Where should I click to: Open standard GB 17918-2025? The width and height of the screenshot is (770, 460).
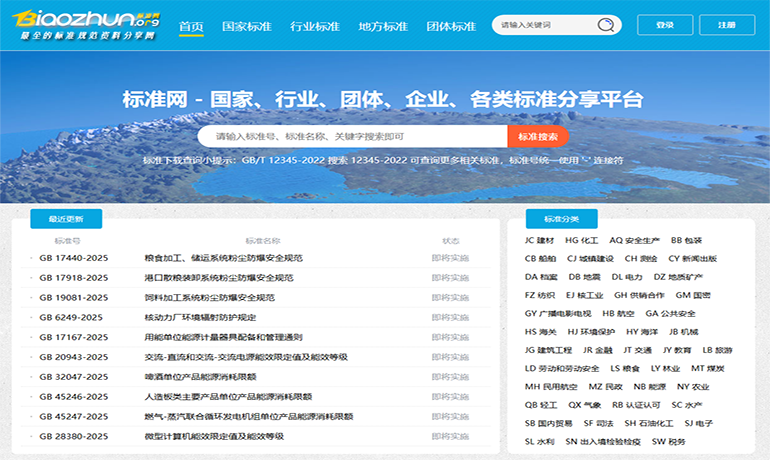(x=74, y=278)
